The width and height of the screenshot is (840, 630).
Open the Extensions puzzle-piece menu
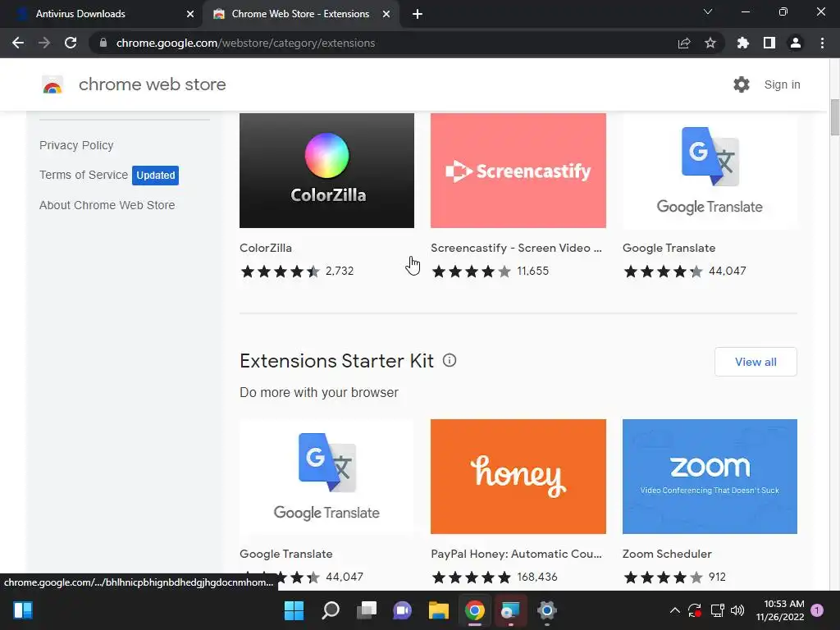click(742, 43)
